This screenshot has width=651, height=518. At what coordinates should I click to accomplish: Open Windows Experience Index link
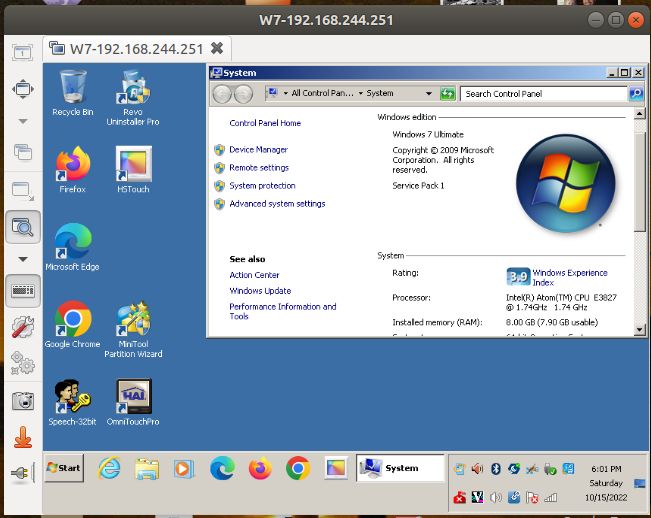coord(570,278)
